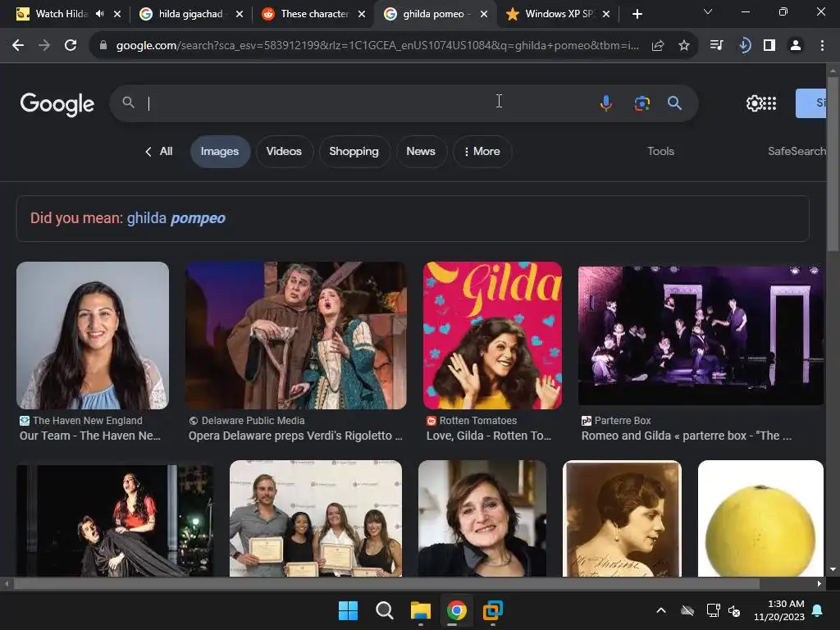Select the Shopping filter chip

354,152
